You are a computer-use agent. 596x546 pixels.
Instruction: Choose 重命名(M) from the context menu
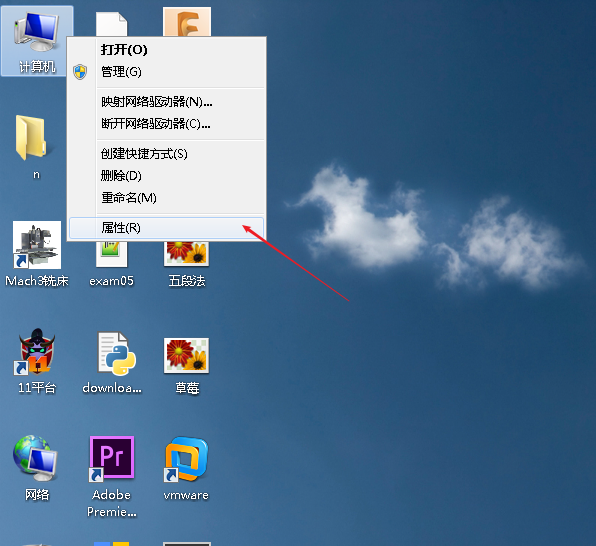tap(166, 198)
